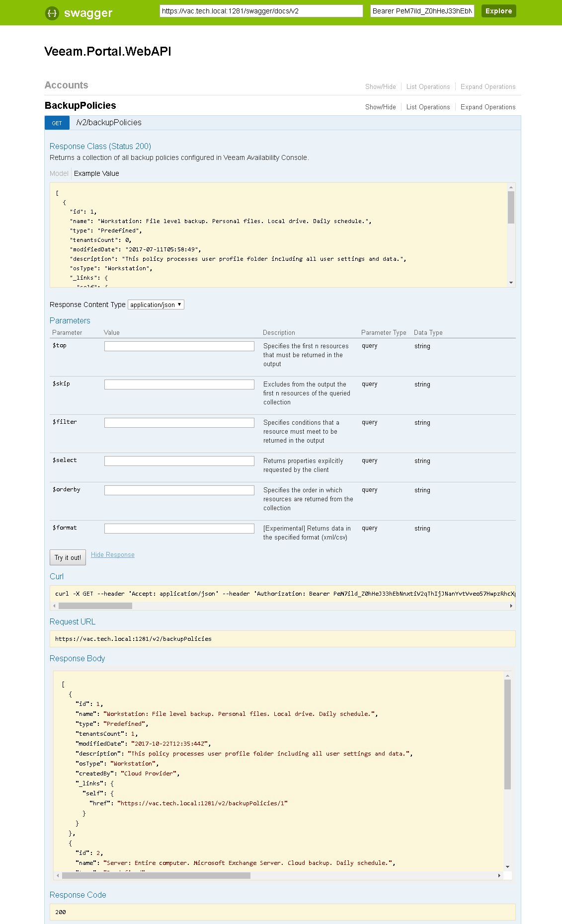Click the $orderby value field
Viewport: 562px width, 924px height.
(x=179, y=490)
